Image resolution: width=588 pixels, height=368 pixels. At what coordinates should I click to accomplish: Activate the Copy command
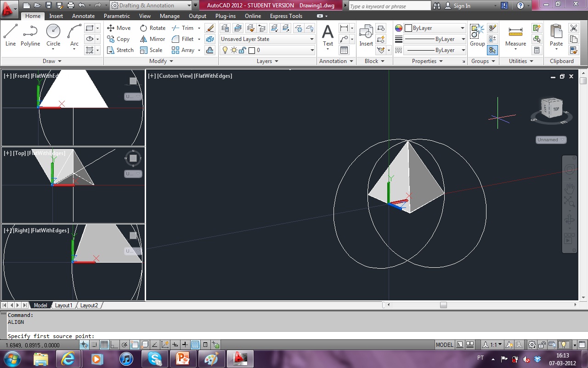coord(119,39)
